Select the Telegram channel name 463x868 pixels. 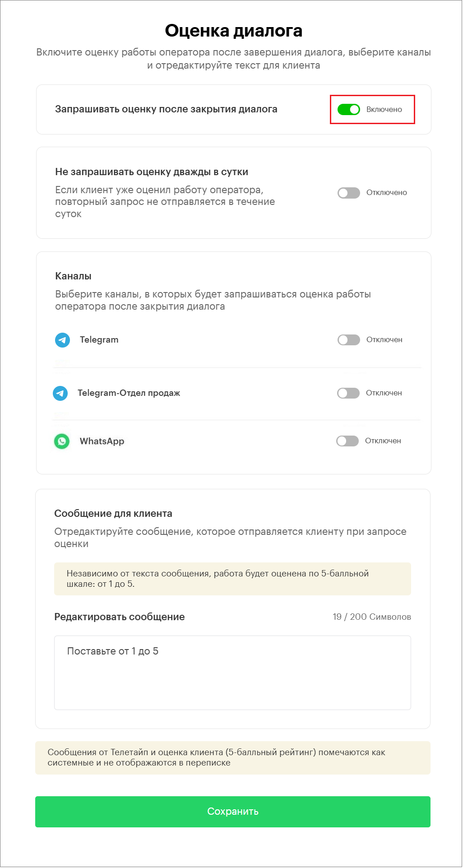click(99, 340)
